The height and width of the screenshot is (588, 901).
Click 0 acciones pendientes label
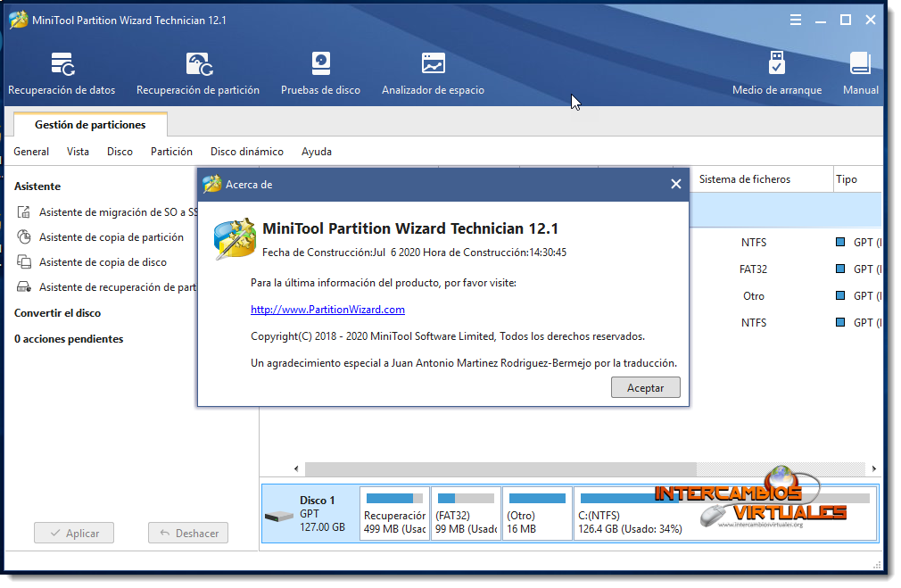pyautogui.click(x=69, y=339)
